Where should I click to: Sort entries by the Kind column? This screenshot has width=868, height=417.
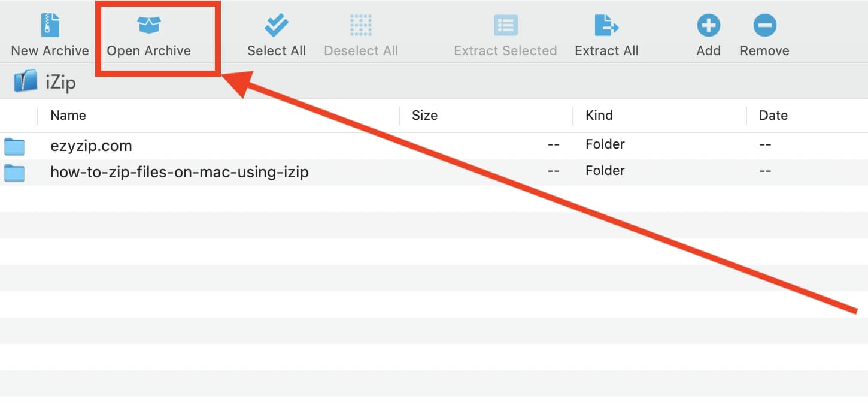(x=598, y=115)
